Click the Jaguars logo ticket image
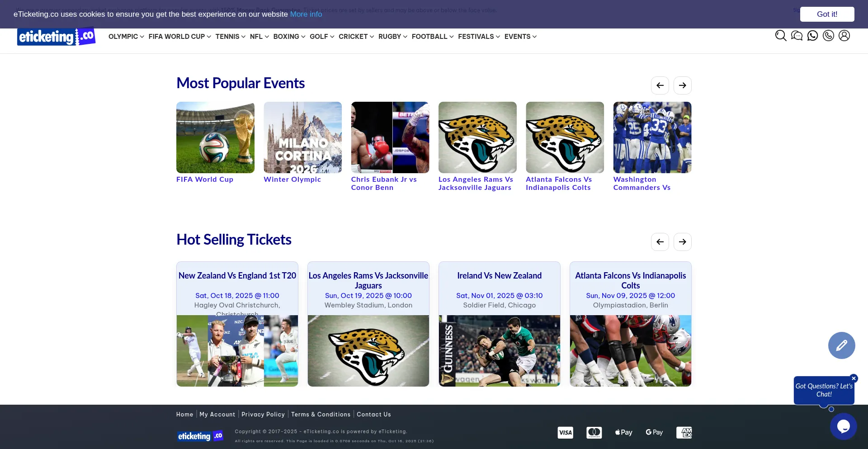Image resolution: width=868 pixels, height=449 pixels. 368,351
